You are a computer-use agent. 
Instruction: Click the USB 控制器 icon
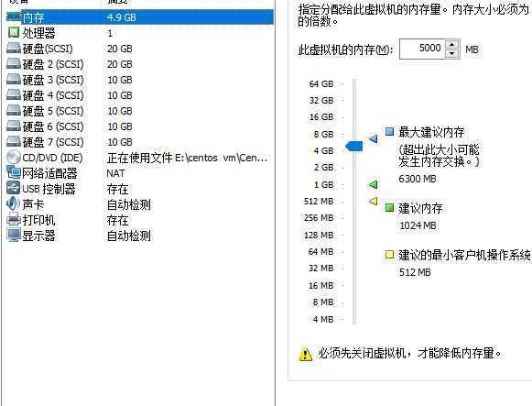click(14, 189)
